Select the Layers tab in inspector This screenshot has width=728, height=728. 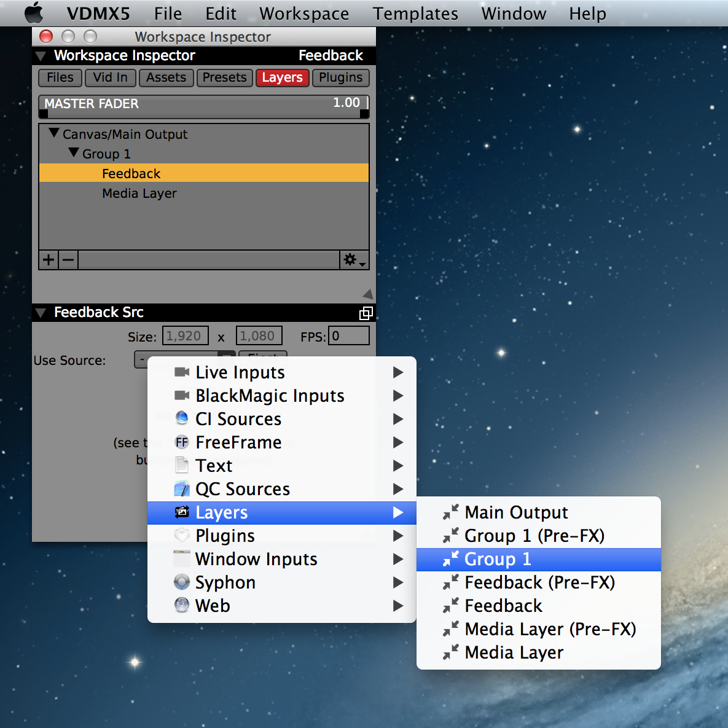coord(282,77)
